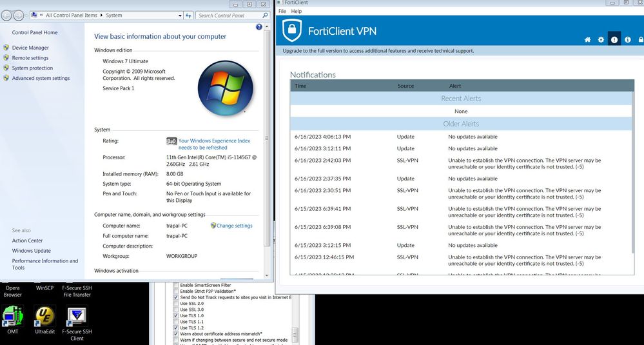Click the Windows Experience rating badge icon
The image size is (644, 345).
tap(171, 141)
